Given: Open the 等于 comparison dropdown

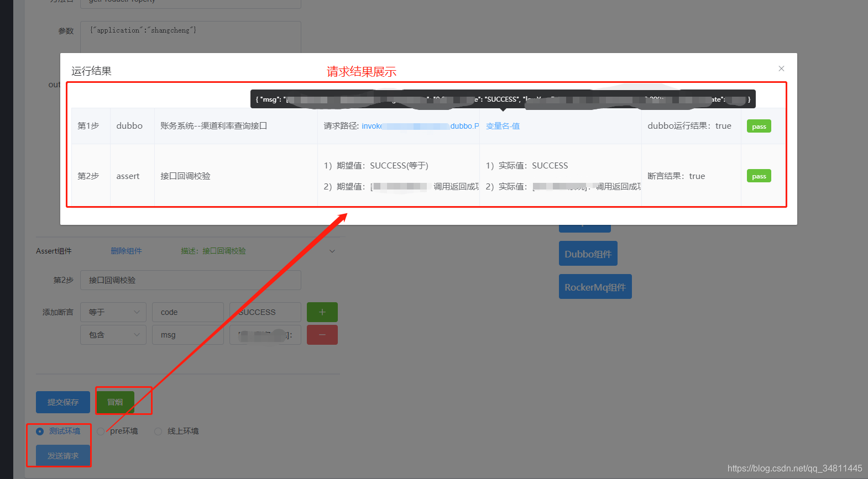Looking at the screenshot, I should coord(113,312).
